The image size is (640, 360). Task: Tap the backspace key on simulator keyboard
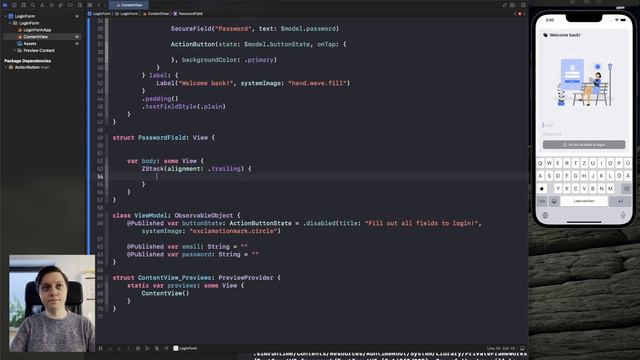click(627, 189)
